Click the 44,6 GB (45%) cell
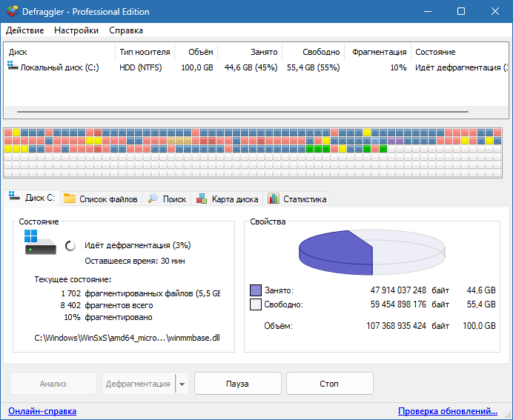The height and width of the screenshot is (420, 513). pos(251,67)
